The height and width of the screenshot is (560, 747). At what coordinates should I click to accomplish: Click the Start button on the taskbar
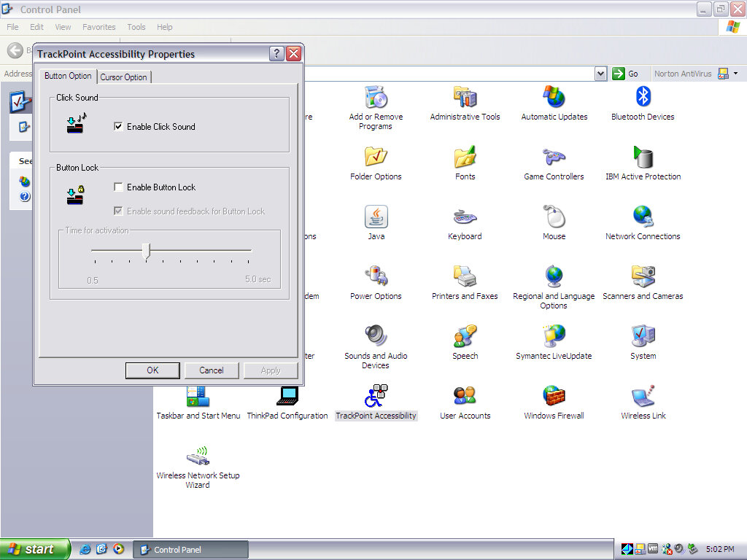tap(34, 549)
